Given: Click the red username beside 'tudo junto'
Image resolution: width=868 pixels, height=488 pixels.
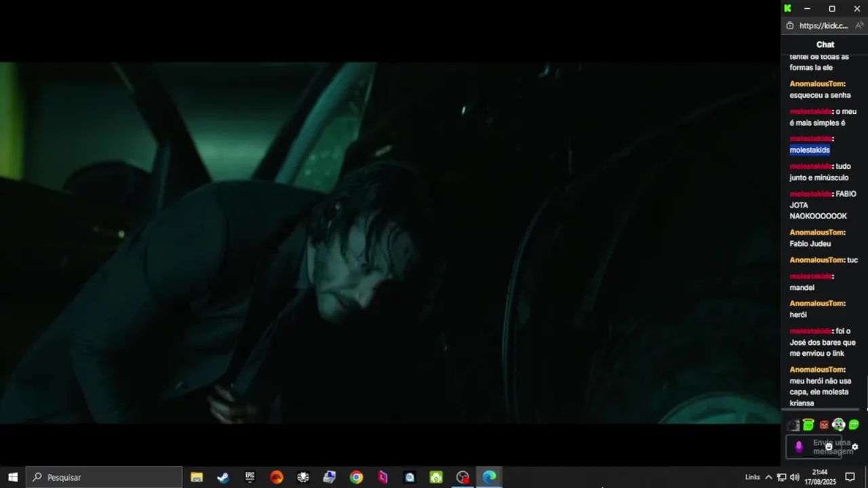Looking at the screenshot, I should click(810, 167).
